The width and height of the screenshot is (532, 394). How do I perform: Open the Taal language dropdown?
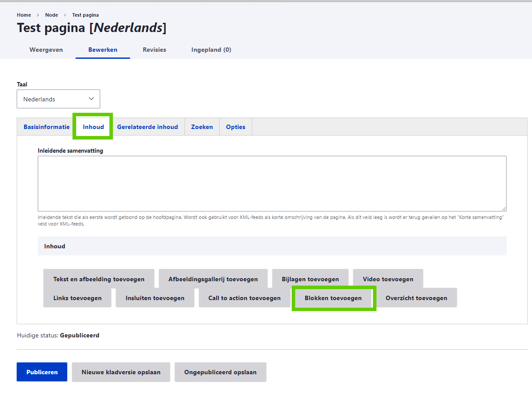pyautogui.click(x=58, y=99)
